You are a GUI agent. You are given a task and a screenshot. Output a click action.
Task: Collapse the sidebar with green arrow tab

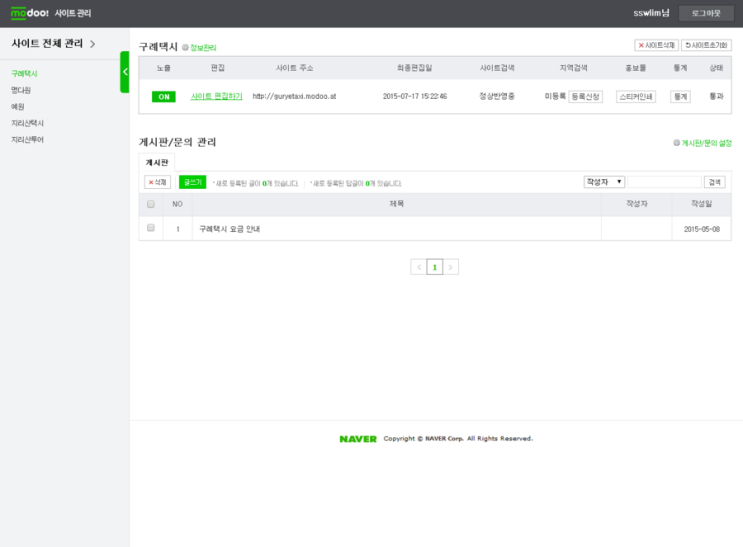pyautogui.click(x=125, y=72)
